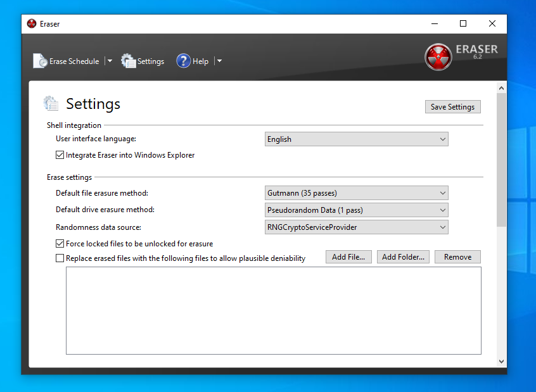Click the Remove button

(457, 257)
